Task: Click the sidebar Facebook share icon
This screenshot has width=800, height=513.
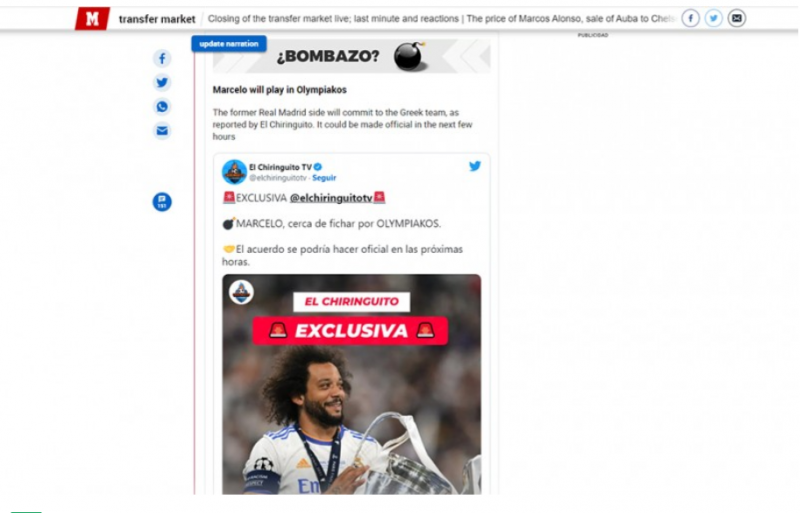Action: [x=162, y=58]
